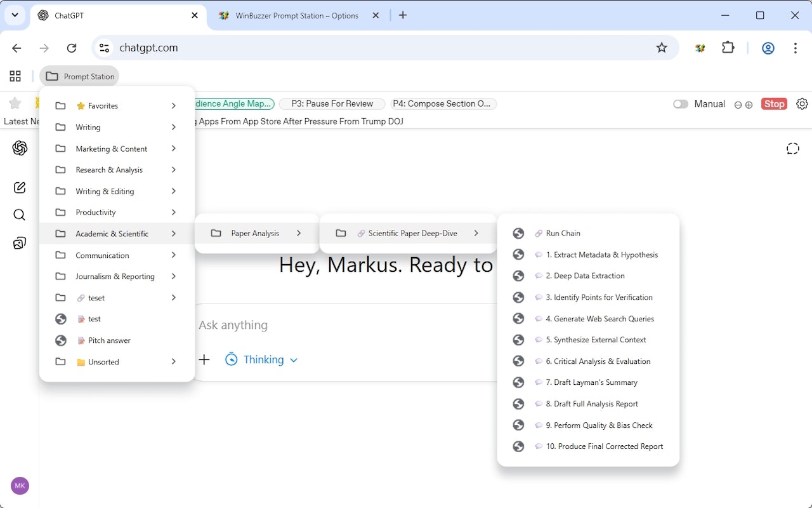Run the Pitch answer prompt

coord(117,340)
